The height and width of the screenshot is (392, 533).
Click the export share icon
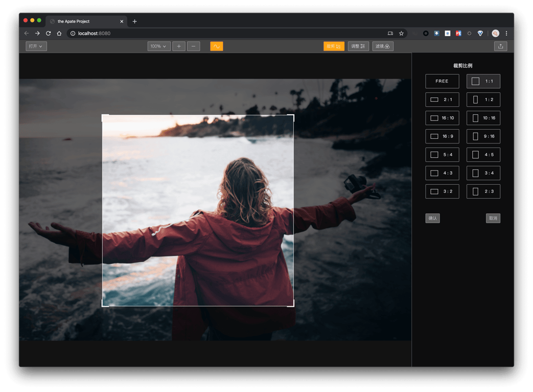click(x=500, y=46)
